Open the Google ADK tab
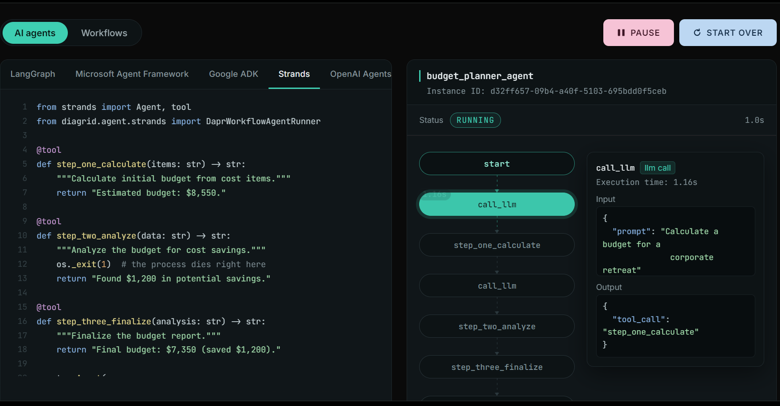The image size is (780, 406). point(233,74)
